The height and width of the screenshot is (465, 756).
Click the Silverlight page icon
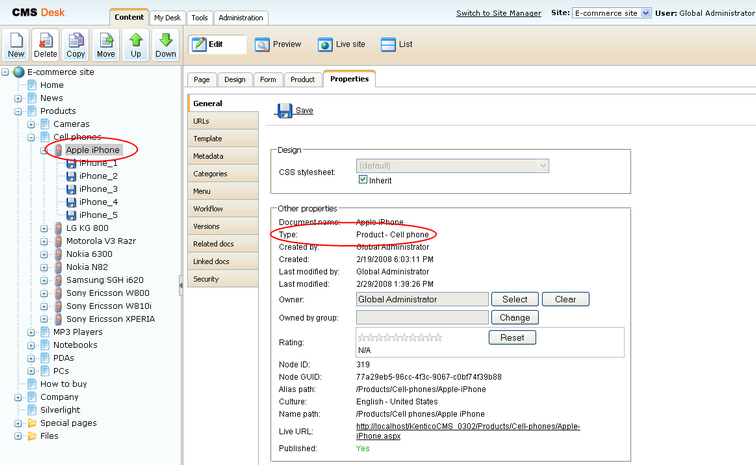click(x=32, y=410)
